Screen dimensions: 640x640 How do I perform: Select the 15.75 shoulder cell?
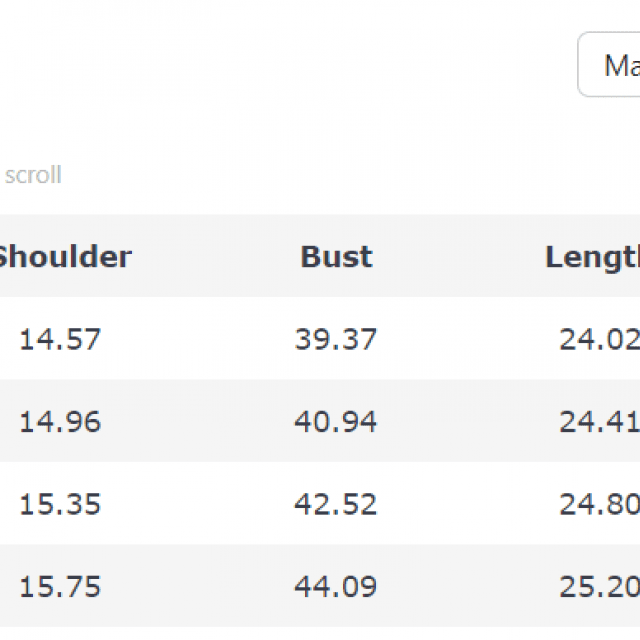(x=60, y=585)
